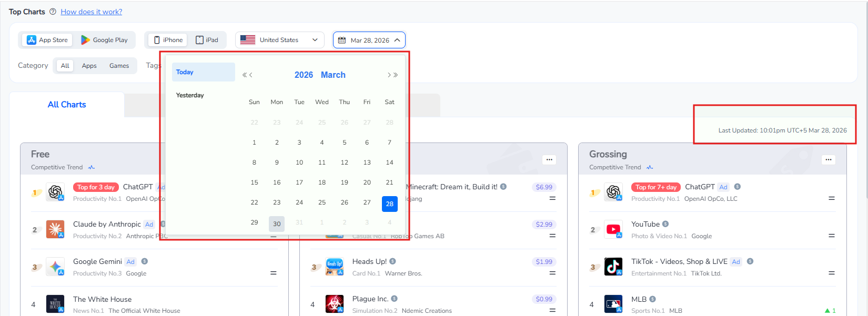Open Google Gemini app icon
868x316 pixels.
click(x=55, y=267)
